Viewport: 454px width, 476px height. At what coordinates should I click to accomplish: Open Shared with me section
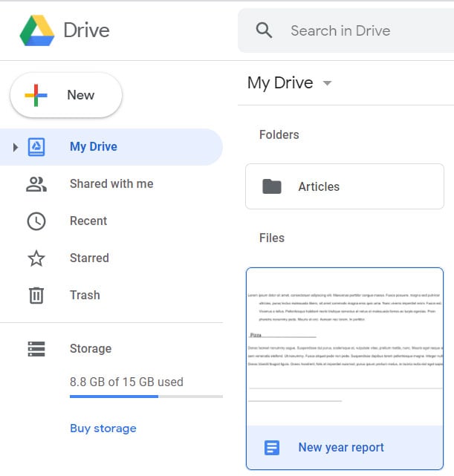[x=111, y=184]
